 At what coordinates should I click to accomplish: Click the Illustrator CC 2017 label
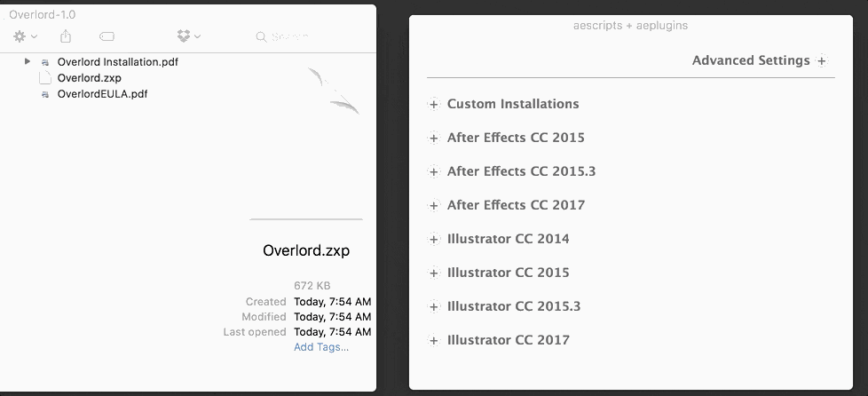pyautogui.click(x=509, y=340)
